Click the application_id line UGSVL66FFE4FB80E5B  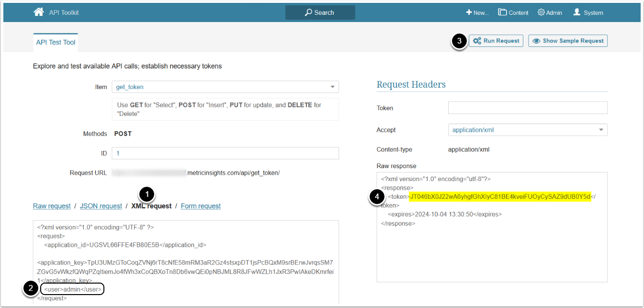click(125, 245)
